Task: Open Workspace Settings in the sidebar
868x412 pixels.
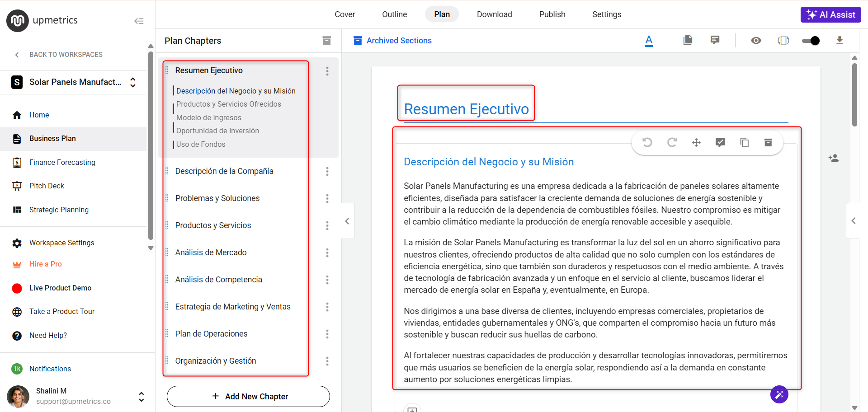Action: click(x=73, y=243)
